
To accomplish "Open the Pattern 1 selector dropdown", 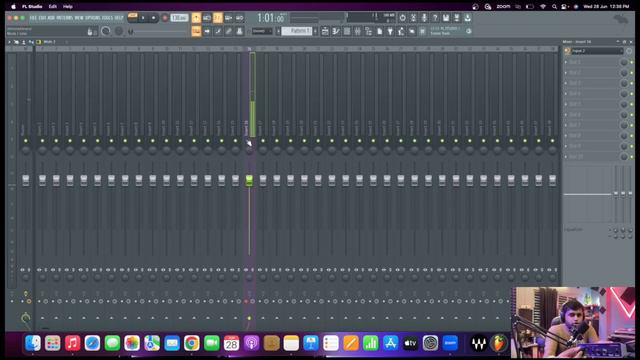I will [x=297, y=31].
